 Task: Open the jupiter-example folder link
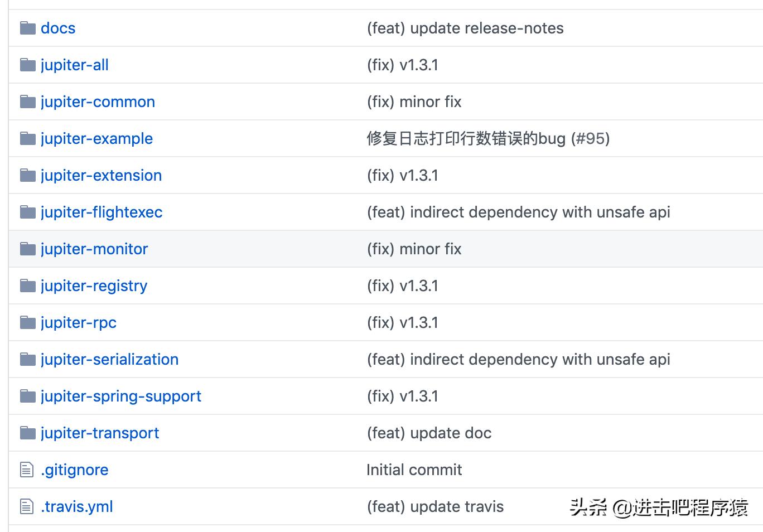tap(96, 138)
